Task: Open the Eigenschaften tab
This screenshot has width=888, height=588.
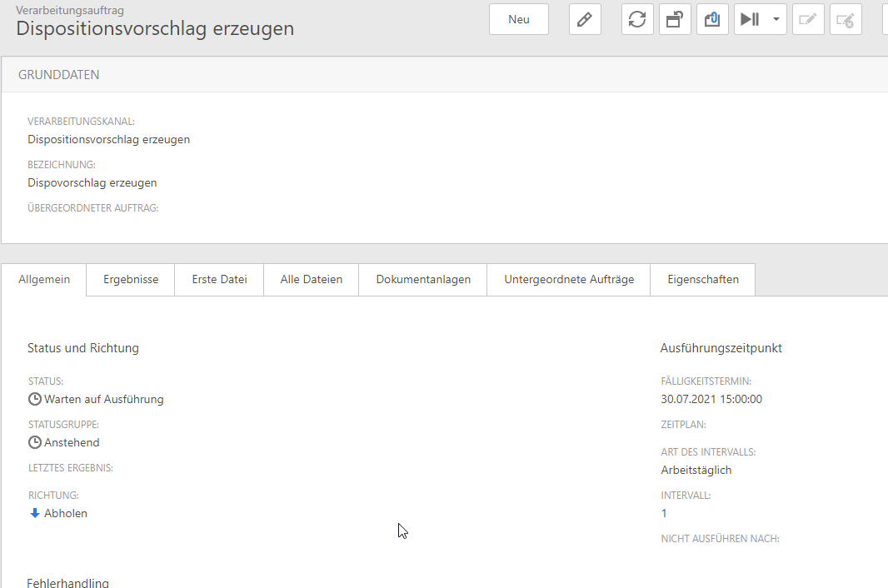Action: [703, 280]
